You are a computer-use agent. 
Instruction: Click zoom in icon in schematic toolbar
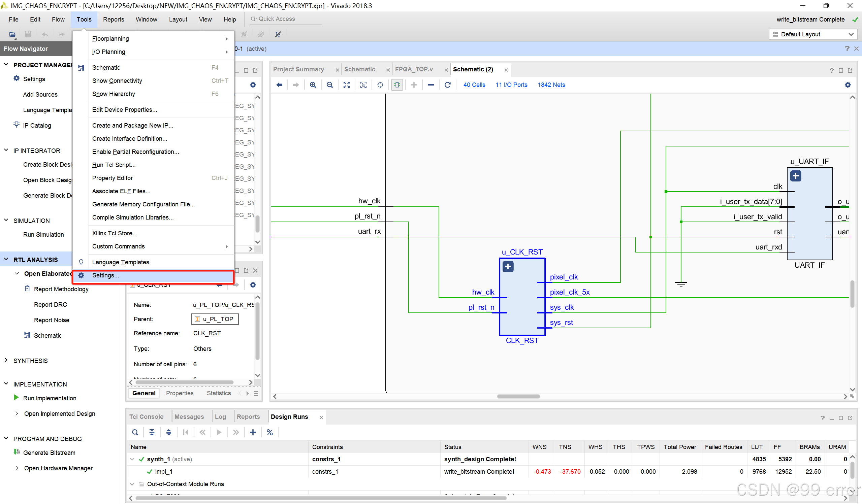pos(313,85)
